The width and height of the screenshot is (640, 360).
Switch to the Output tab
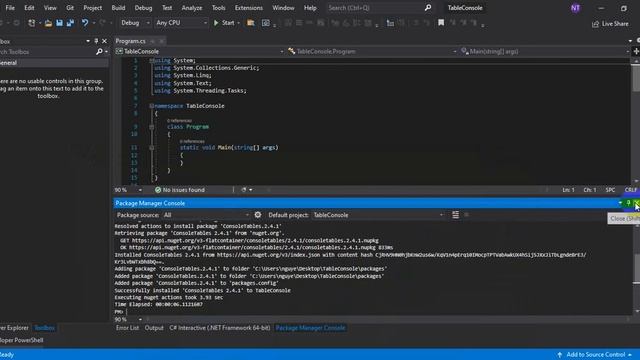point(154,328)
